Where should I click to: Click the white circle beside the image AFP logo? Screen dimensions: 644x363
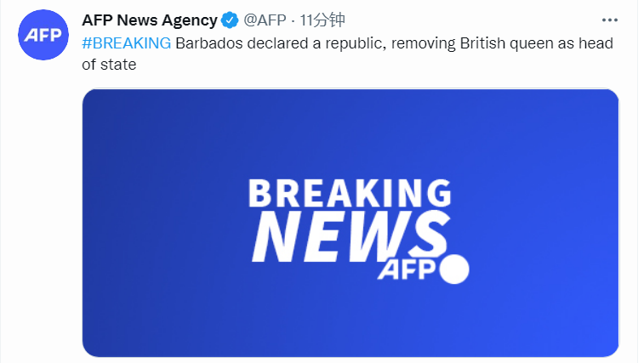pyautogui.click(x=453, y=269)
